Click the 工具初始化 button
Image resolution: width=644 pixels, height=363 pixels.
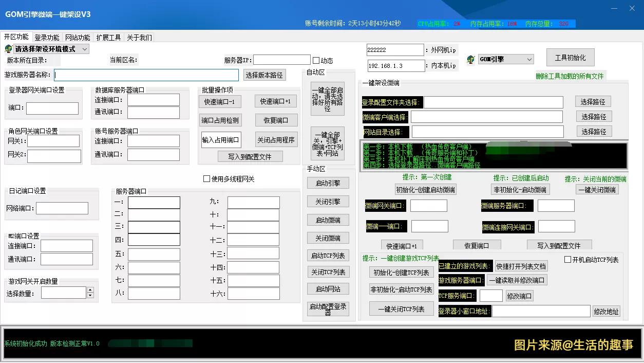pyautogui.click(x=570, y=57)
